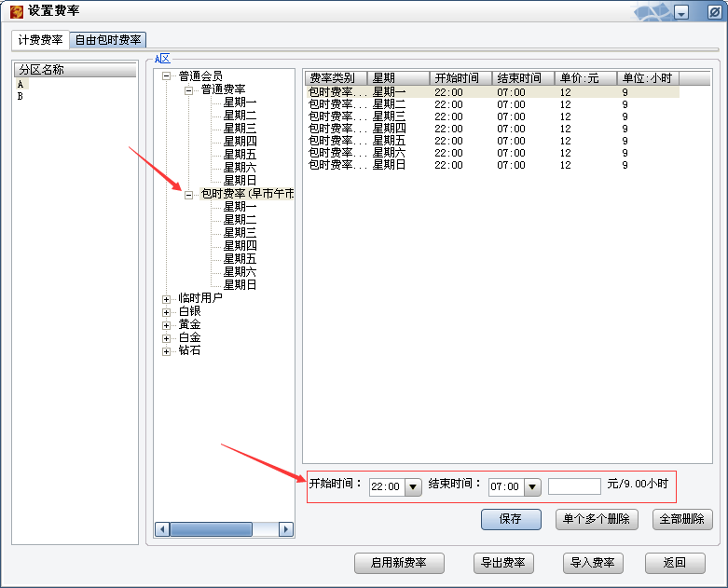This screenshot has height=588, width=728.
Task: Click the app logo in title bar
Action: pos(16,12)
